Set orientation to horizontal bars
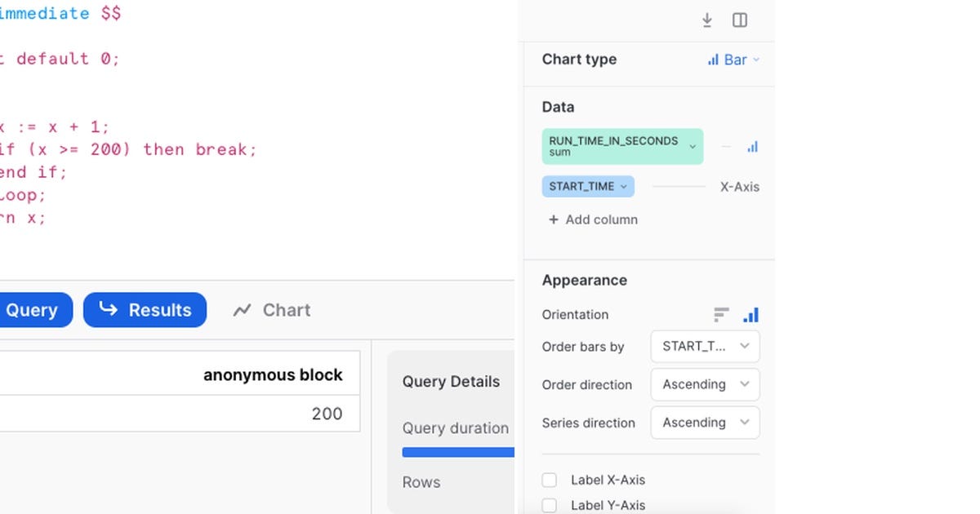This screenshot has height=514, width=980. pos(721,315)
